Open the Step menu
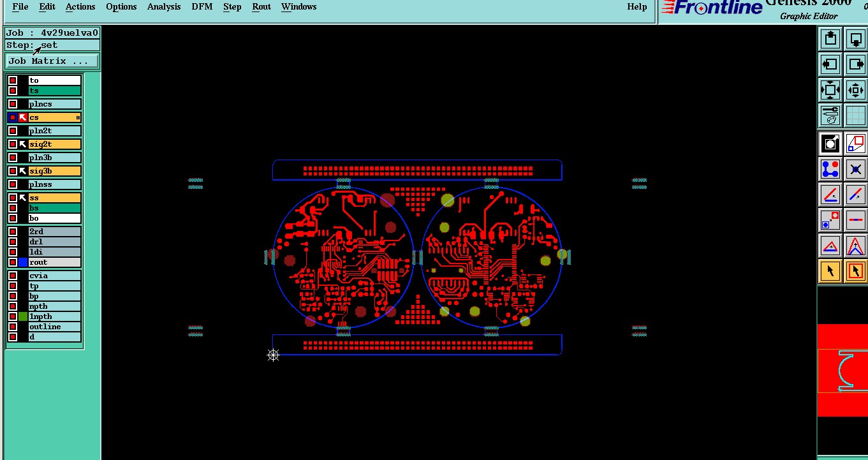868x460 pixels. 232,7
